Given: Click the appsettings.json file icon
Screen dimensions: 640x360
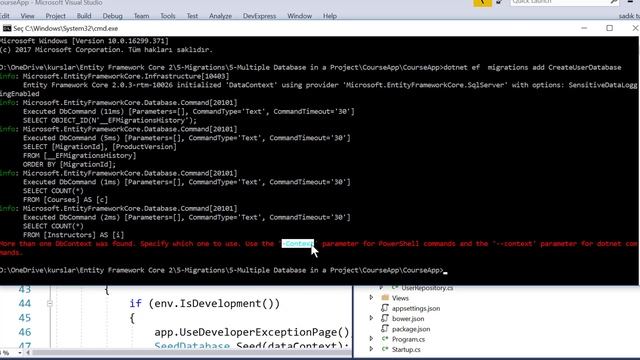Looking at the screenshot, I should (x=384, y=308).
